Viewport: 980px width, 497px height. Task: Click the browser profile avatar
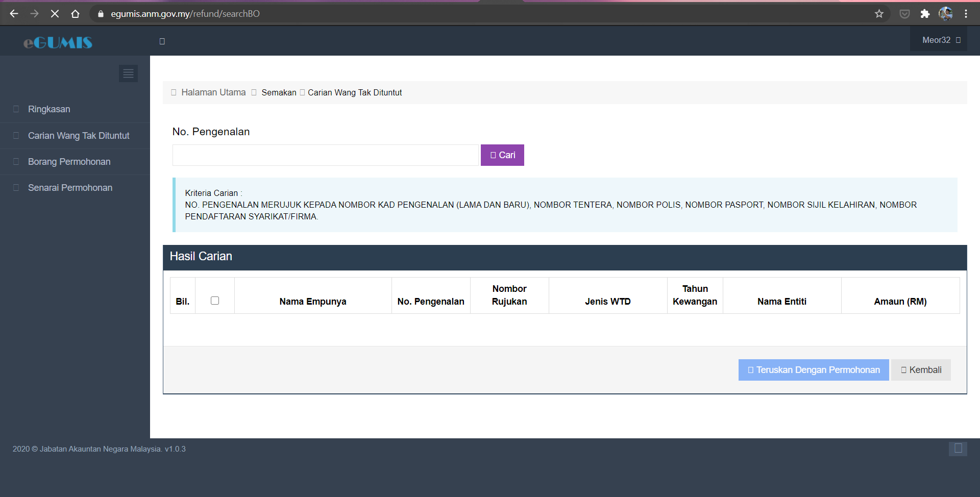point(945,14)
